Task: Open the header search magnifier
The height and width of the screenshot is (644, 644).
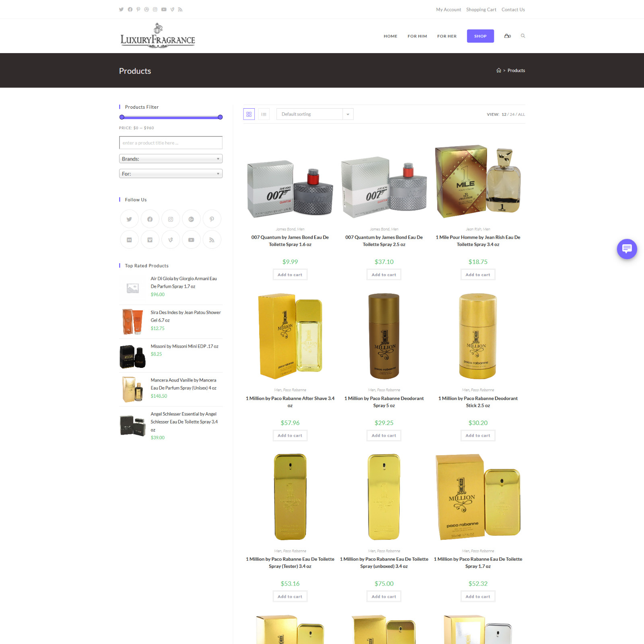Action: point(523,36)
